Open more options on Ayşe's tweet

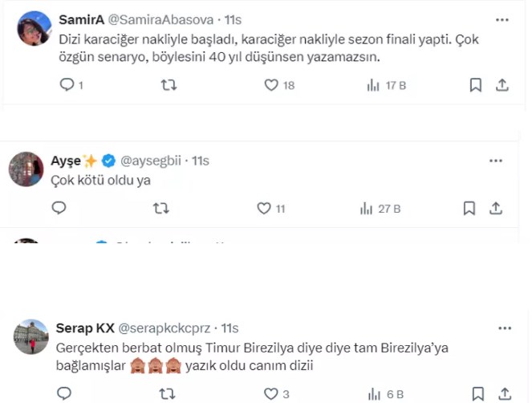click(x=496, y=161)
